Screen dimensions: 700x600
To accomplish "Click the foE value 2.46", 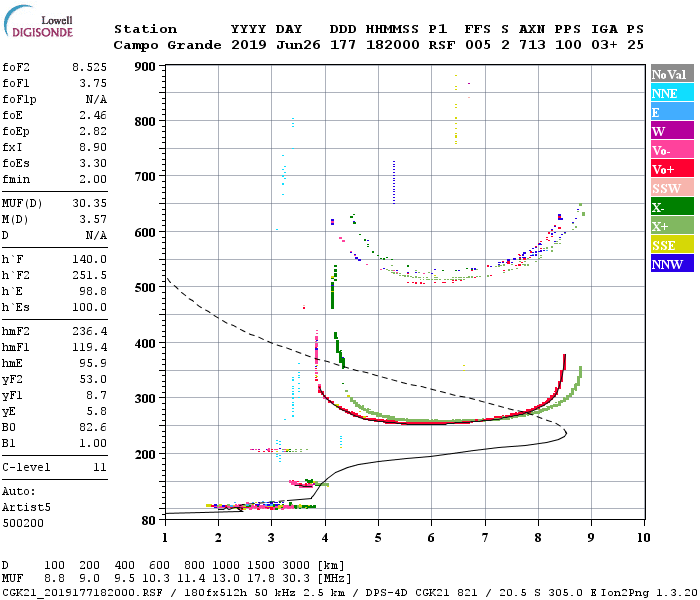I will 93,116.
